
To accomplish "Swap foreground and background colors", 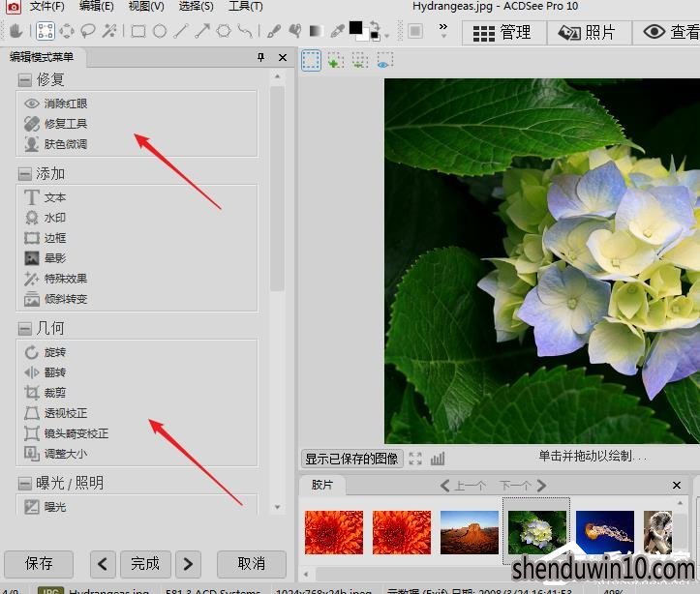I will pos(375,25).
